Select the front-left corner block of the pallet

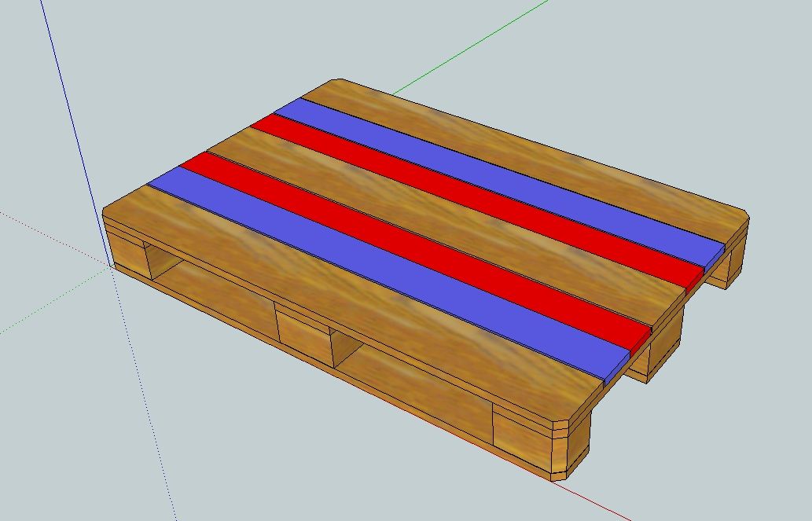pos(126,251)
